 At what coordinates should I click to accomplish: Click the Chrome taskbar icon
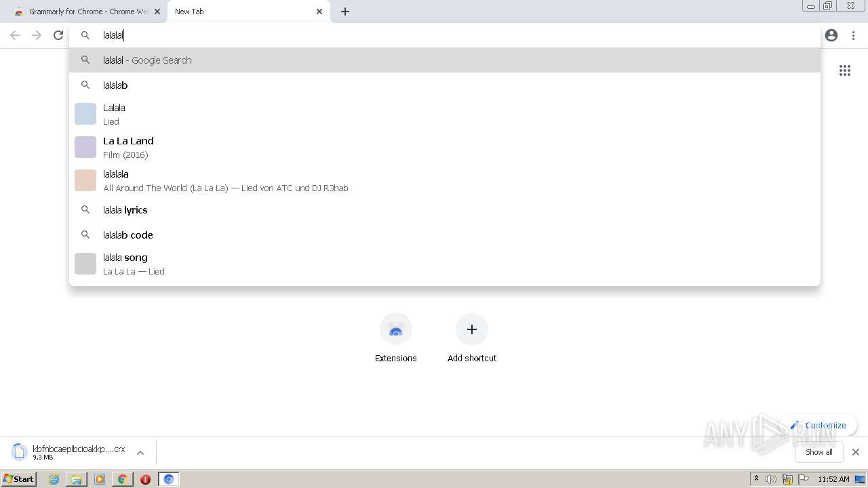[x=123, y=479]
